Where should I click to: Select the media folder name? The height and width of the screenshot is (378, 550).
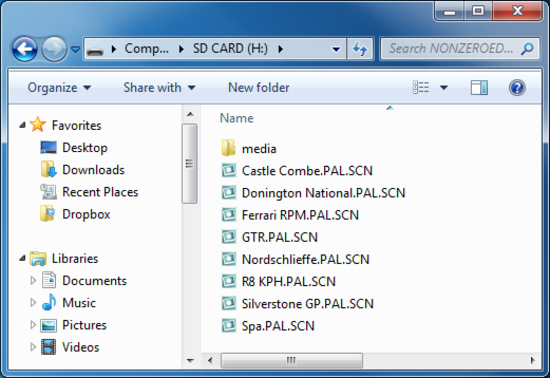click(x=259, y=149)
